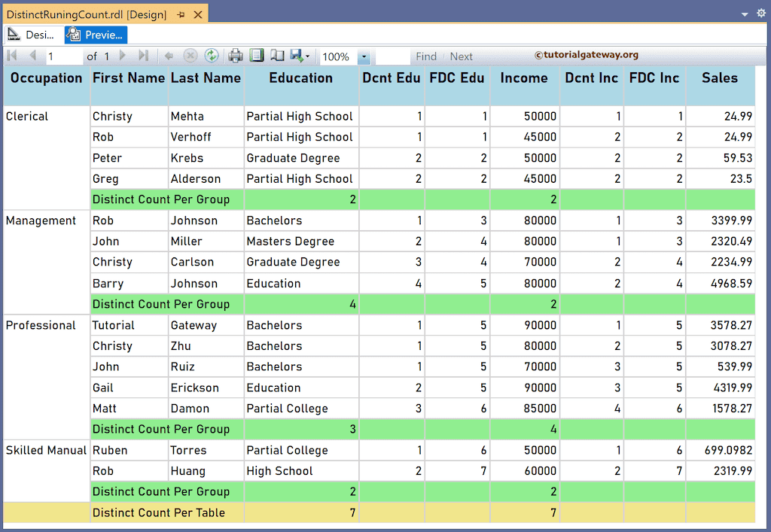Image resolution: width=771 pixels, height=532 pixels.
Task: Switch to the Design tab
Action: tap(33, 35)
